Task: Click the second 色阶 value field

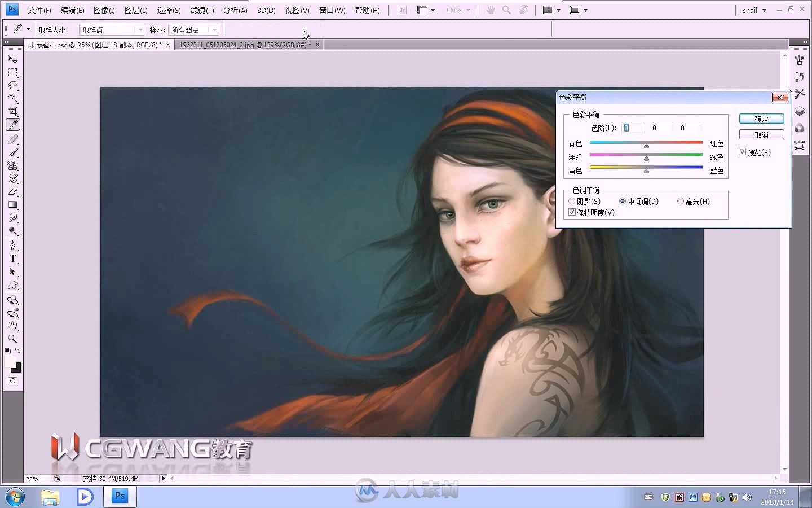Action: (661, 128)
